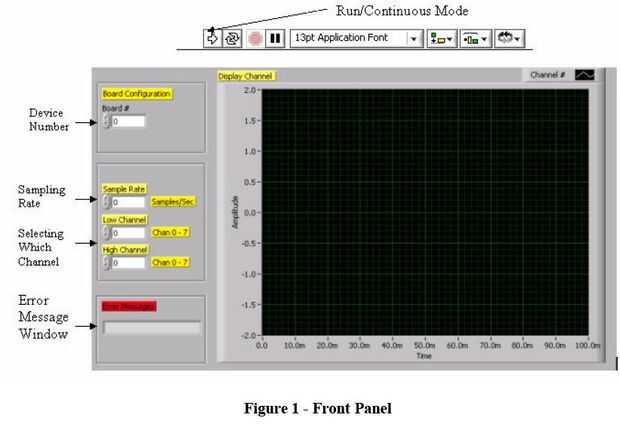Click the Low Channel input field
The height and width of the screenshot is (424, 620).
[129, 233]
